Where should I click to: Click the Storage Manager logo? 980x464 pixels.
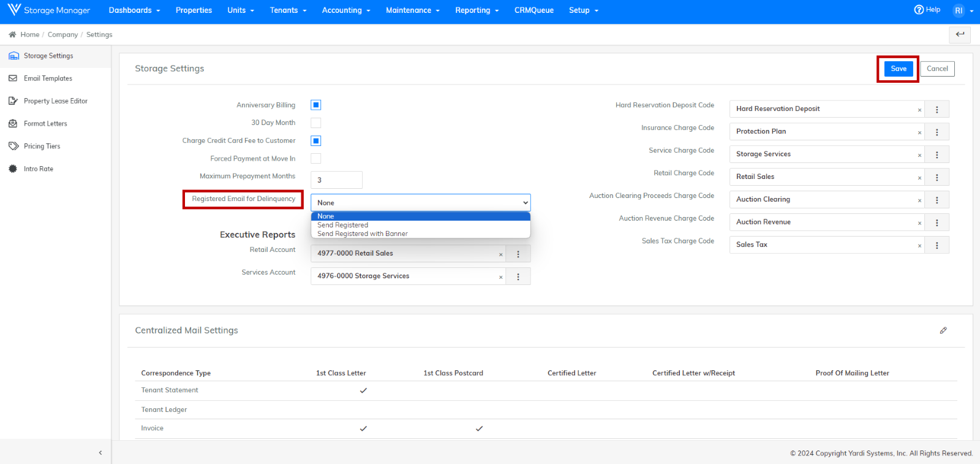[x=49, y=10]
